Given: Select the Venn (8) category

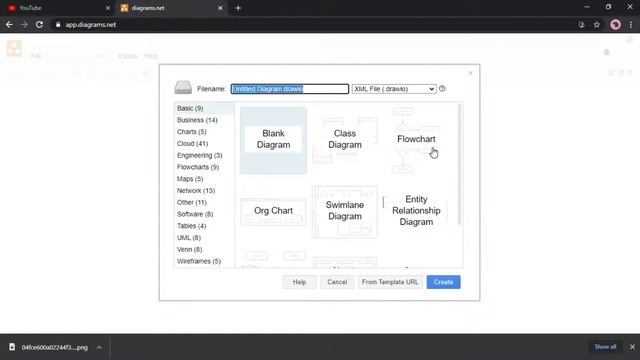Looking at the screenshot, I should tap(204, 249).
